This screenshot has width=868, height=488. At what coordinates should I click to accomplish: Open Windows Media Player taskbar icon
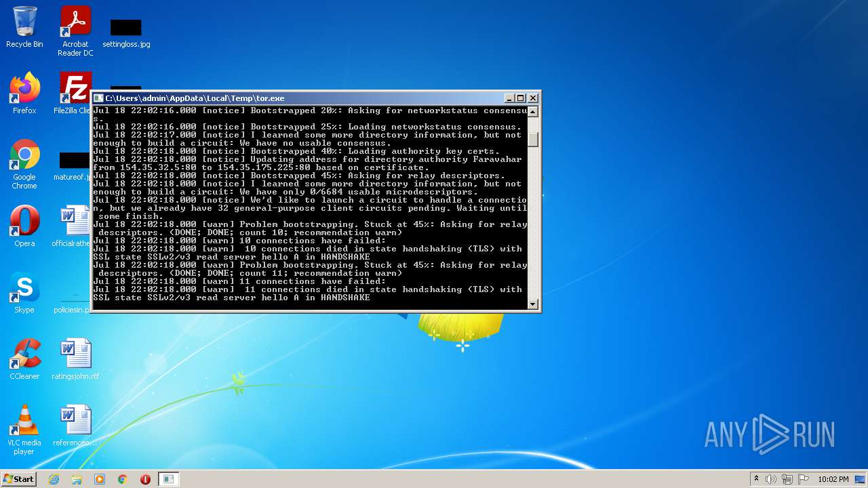pos(100,479)
